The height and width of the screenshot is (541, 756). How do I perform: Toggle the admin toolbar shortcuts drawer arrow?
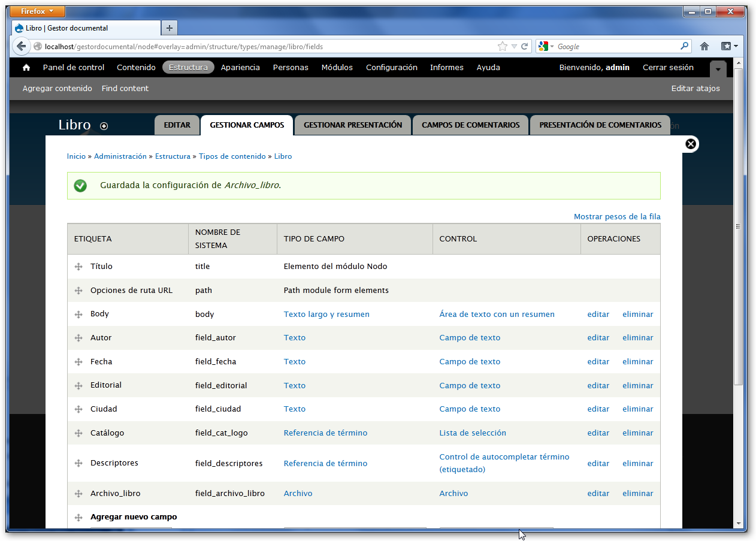(718, 69)
